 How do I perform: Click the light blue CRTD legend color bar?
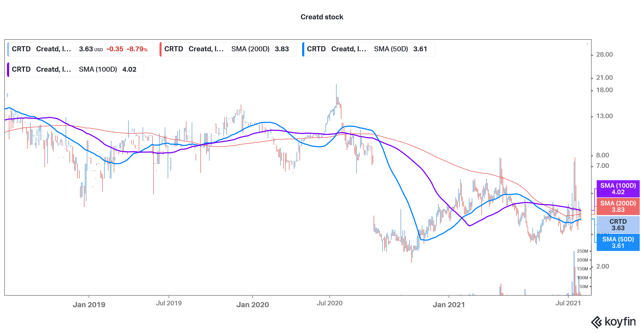[x=8, y=49]
